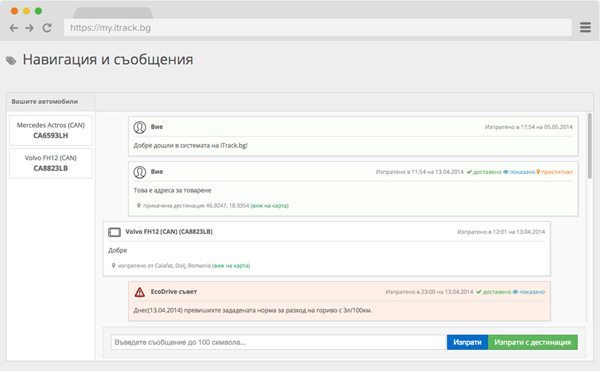This screenshot has width=600, height=371.
Task: Click the delivered checkmark on the 11:54 message
Action: pyautogui.click(x=469, y=172)
